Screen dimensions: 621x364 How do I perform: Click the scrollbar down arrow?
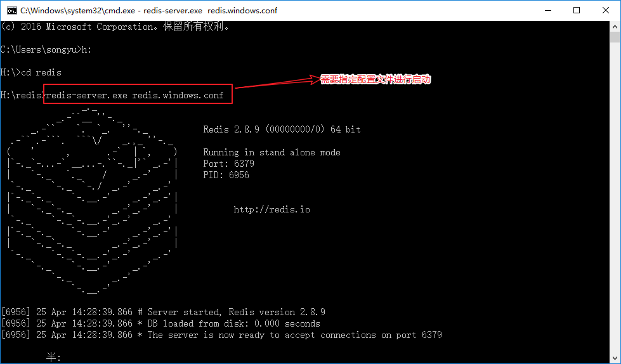tap(615, 358)
